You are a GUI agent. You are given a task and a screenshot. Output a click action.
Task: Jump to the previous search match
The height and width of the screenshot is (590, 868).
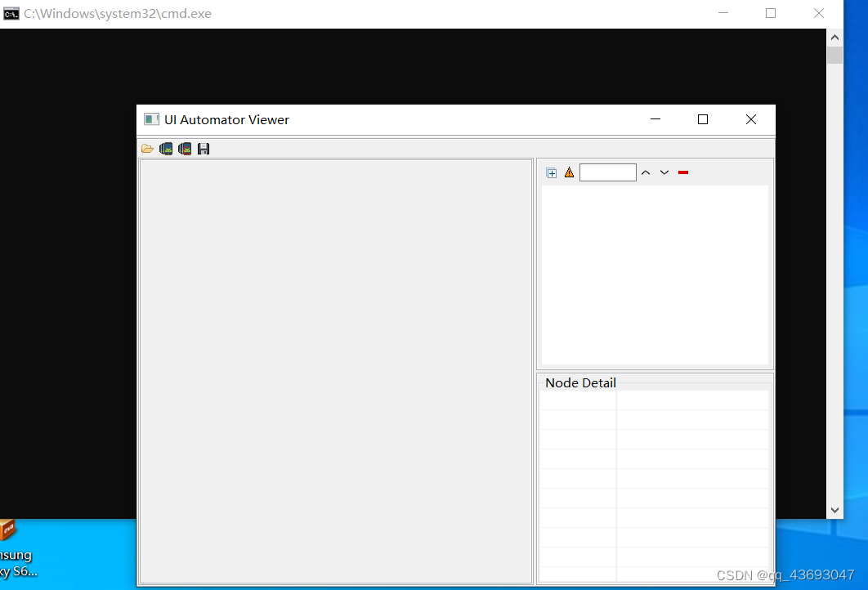(x=646, y=172)
